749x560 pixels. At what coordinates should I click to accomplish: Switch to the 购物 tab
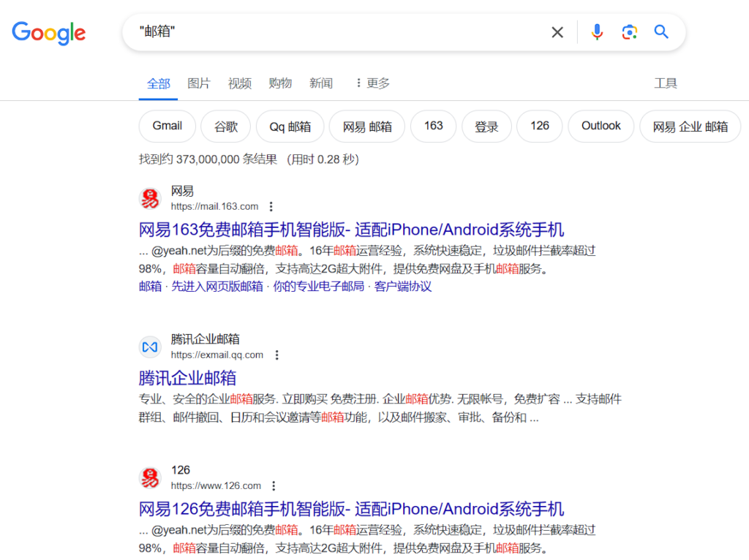280,83
